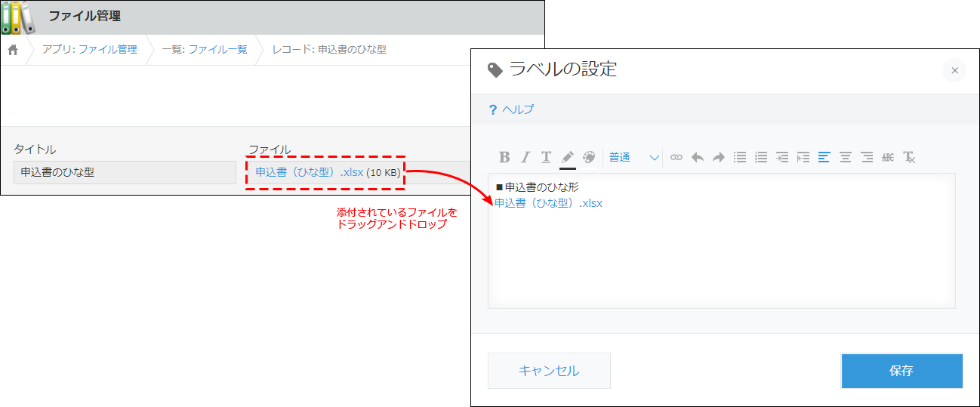Align text to the left
Viewport: 980px width, 407px height.
pyautogui.click(x=824, y=157)
